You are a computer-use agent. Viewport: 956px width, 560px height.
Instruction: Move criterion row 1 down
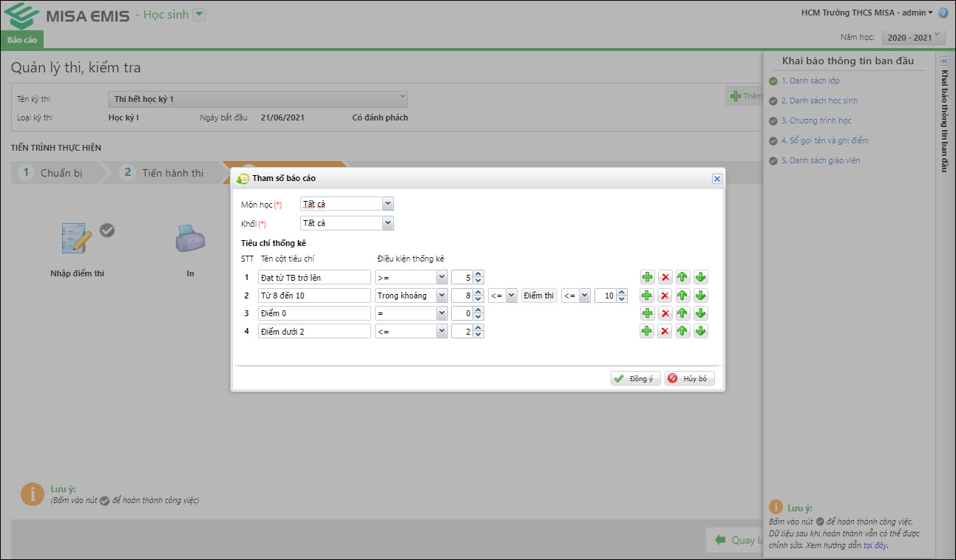tap(701, 277)
